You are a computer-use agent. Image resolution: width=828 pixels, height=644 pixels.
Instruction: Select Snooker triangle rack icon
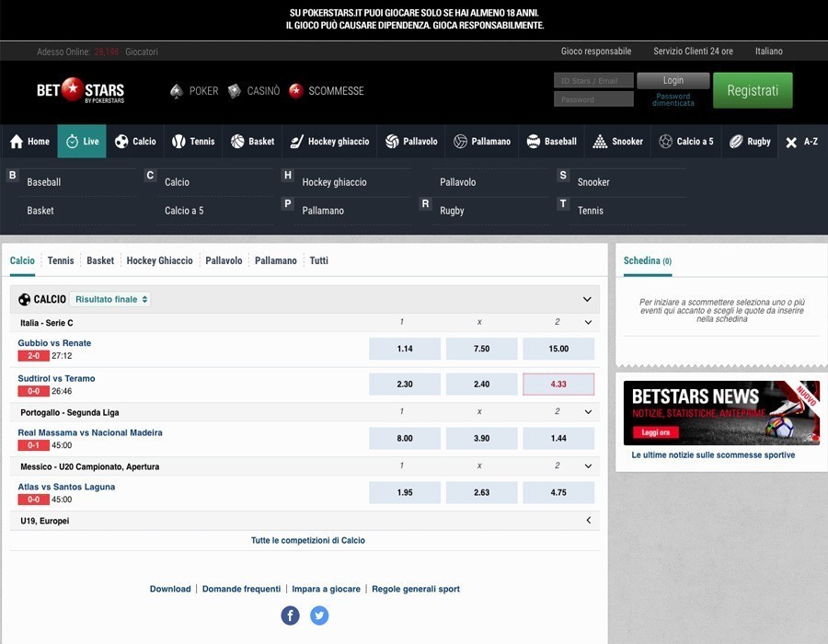click(600, 142)
